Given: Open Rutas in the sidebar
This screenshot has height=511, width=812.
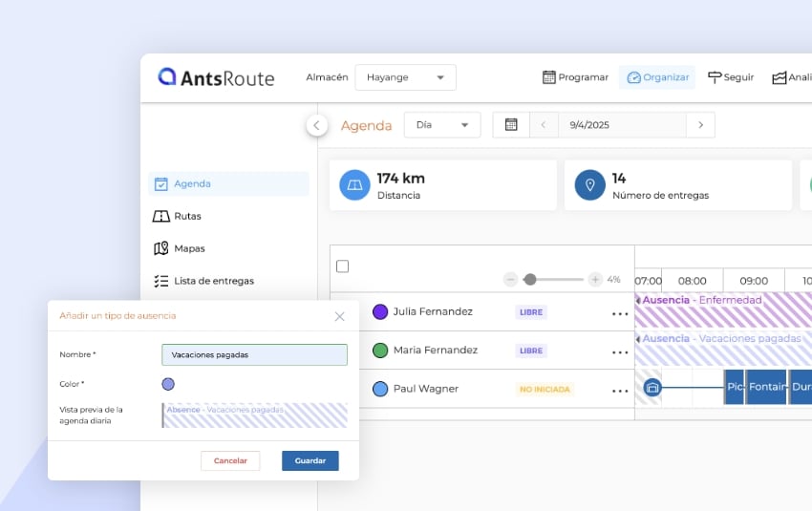Looking at the screenshot, I should (187, 216).
